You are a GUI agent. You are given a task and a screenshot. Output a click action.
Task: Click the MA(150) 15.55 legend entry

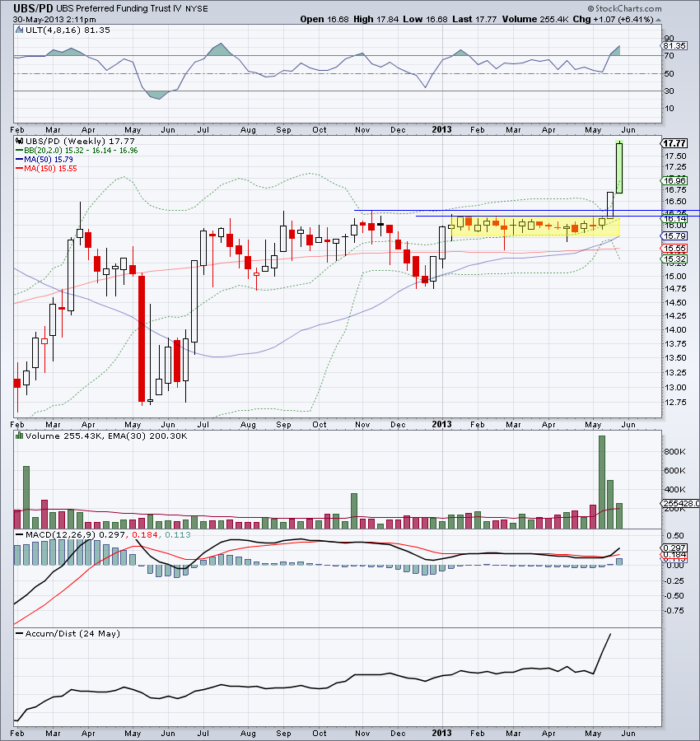[46, 168]
